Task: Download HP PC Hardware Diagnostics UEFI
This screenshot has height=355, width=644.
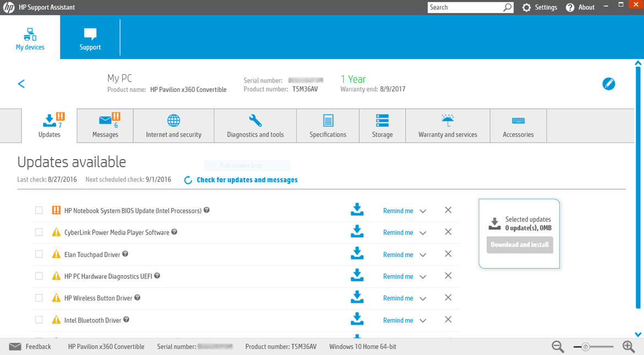Action: pos(357,275)
